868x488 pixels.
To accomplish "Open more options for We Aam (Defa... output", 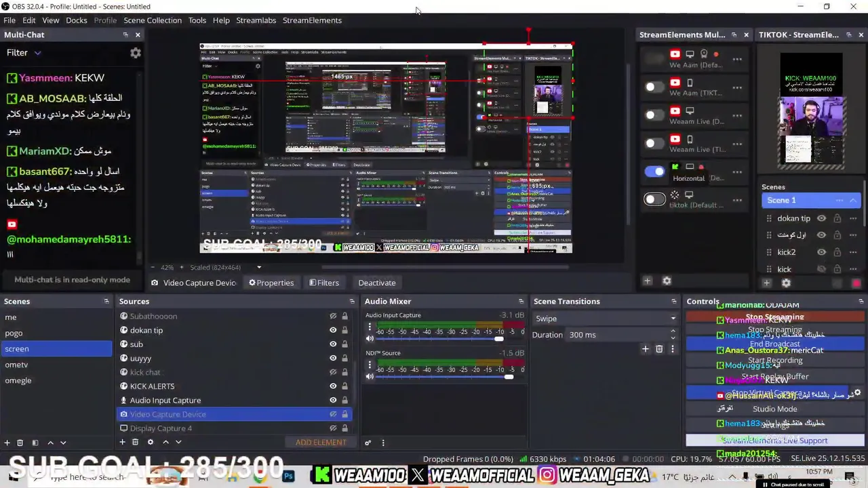I will click(737, 59).
